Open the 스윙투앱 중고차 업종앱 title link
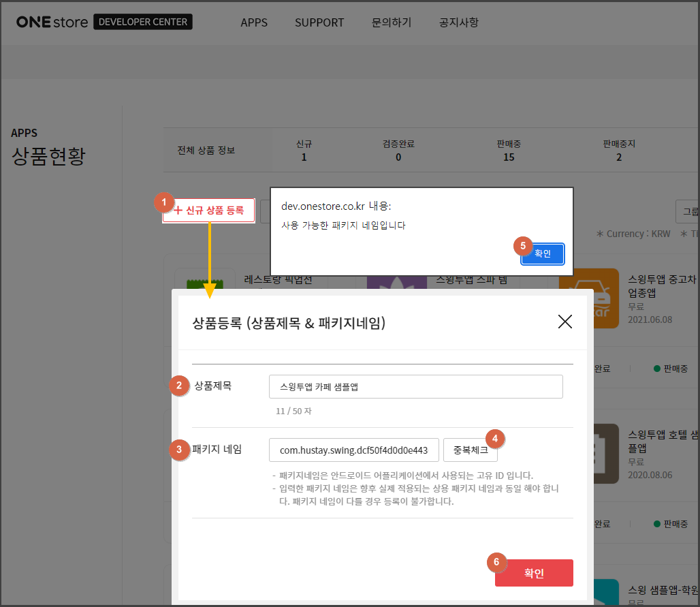The image size is (700, 607). point(662,285)
